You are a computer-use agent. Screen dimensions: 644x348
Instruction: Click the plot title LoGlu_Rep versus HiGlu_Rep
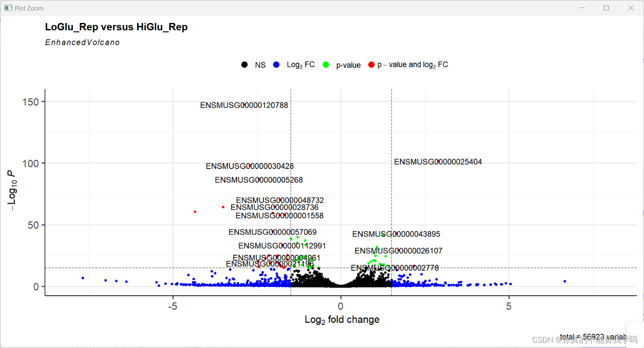pyautogui.click(x=116, y=27)
